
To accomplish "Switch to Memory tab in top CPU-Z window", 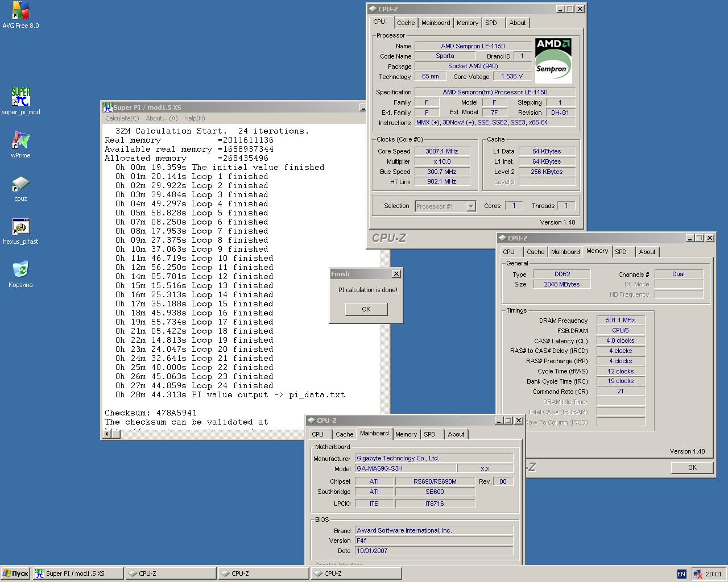I will coord(468,23).
